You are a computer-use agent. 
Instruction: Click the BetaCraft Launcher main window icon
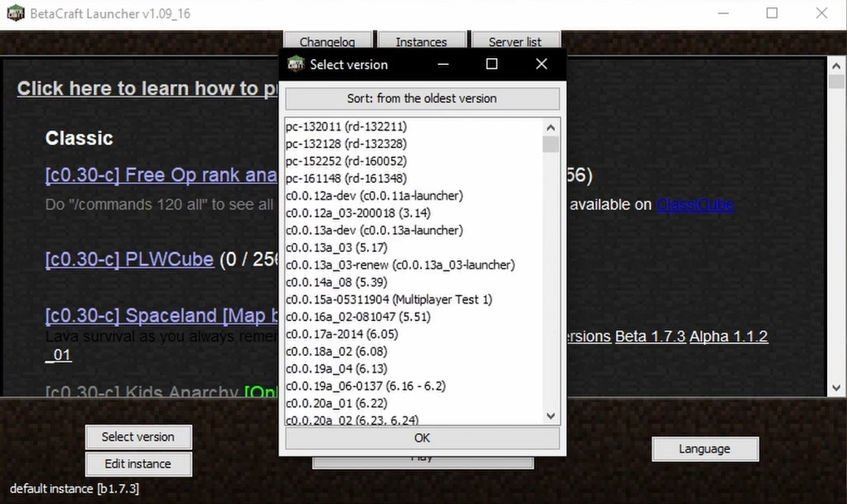pos(15,13)
